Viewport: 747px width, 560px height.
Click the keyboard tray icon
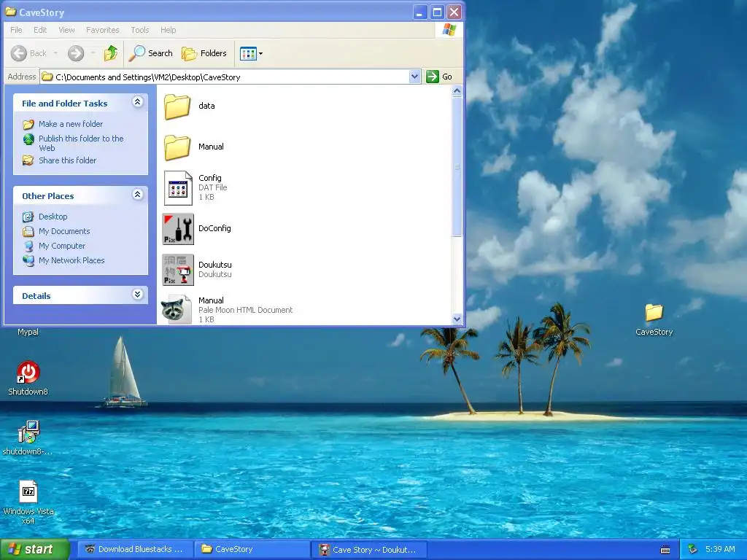[x=665, y=550]
